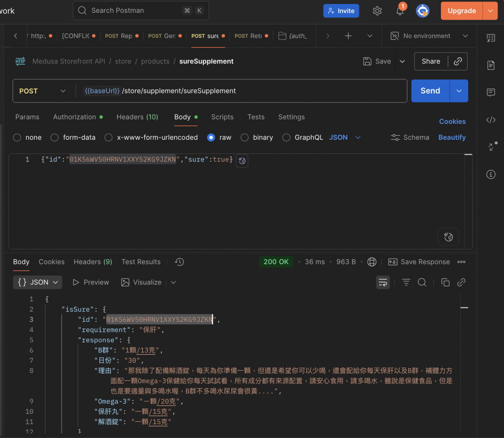
Task: Click the Save button
Action: pyautogui.click(x=377, y=62)
